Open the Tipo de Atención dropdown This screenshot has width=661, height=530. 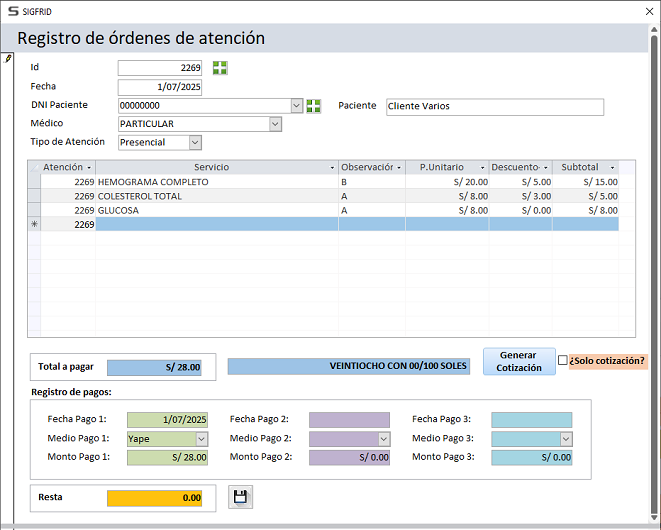click(x=195, y=143)
